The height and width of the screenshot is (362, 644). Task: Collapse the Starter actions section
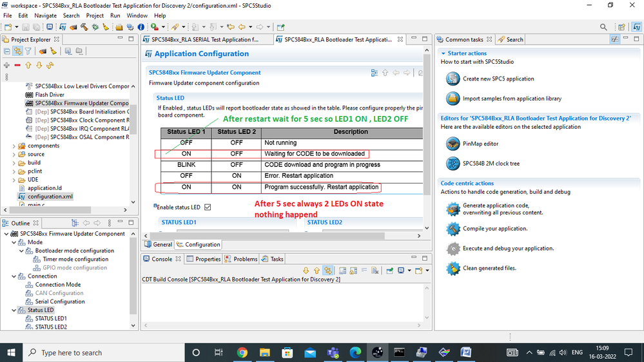click(443, 53)
